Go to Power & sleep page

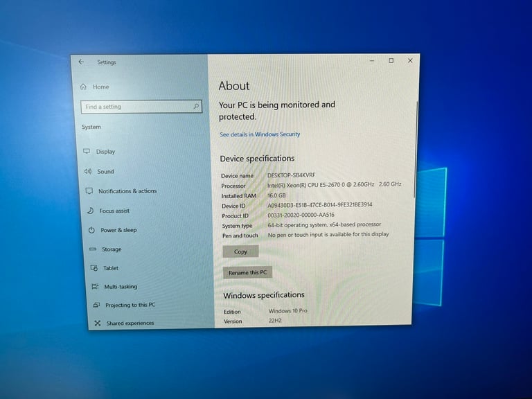(118, 230)
